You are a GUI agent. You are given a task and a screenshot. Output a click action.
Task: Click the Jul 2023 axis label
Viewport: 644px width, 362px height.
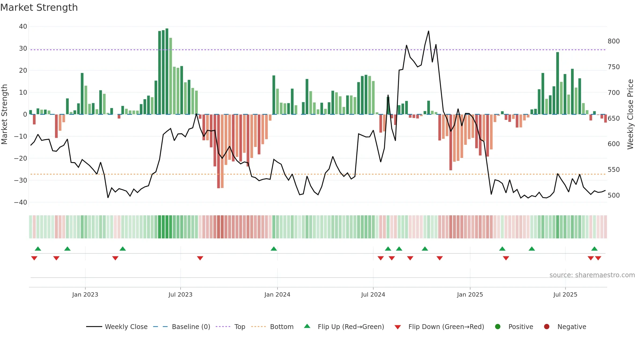(180, 294)
